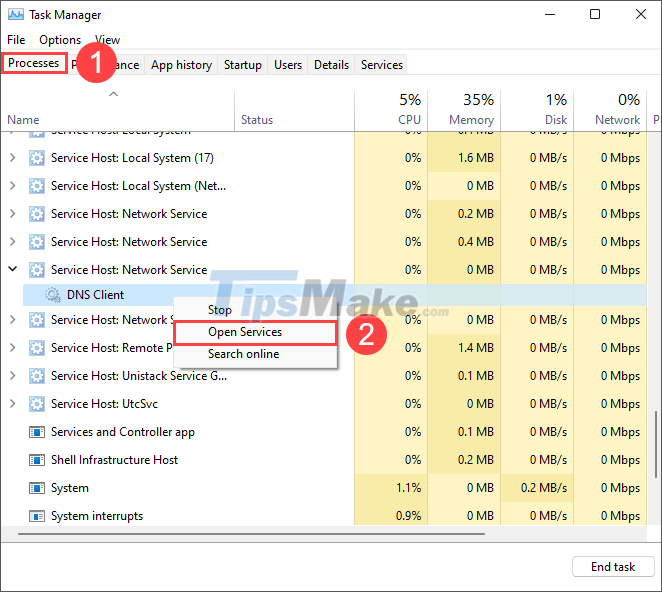Select the Shell Infrastructure Host row
Image resolution: width=662 pixels, height=592 pixels.
click(x=324, y=460)
